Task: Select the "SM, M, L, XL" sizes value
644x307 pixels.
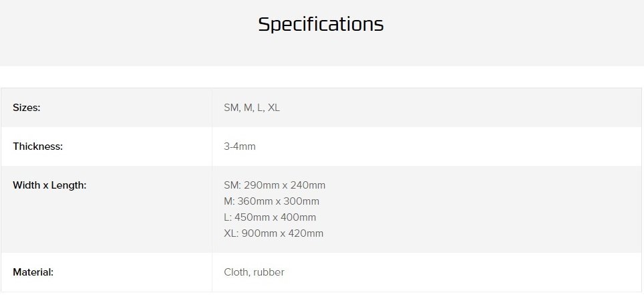Action: pos(252,108)
